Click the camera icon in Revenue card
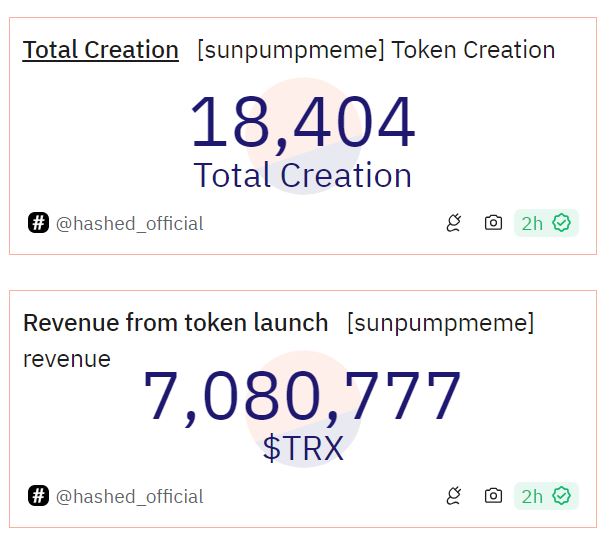 493,496
